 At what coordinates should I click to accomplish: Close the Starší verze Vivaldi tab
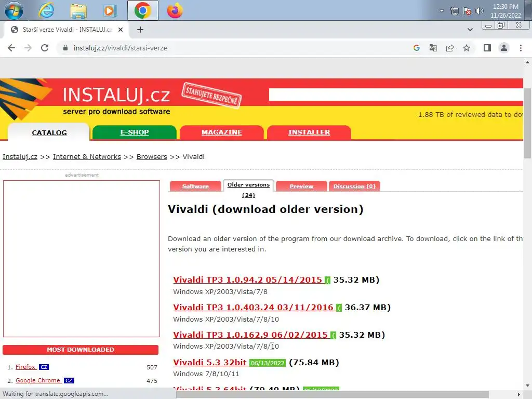point(121,30)
